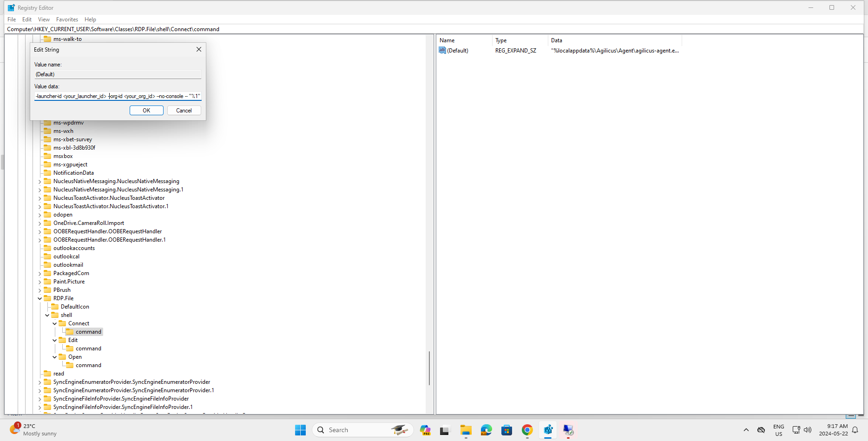Open Task View from the taskbar
868x441 pixels.
[445, 430]
